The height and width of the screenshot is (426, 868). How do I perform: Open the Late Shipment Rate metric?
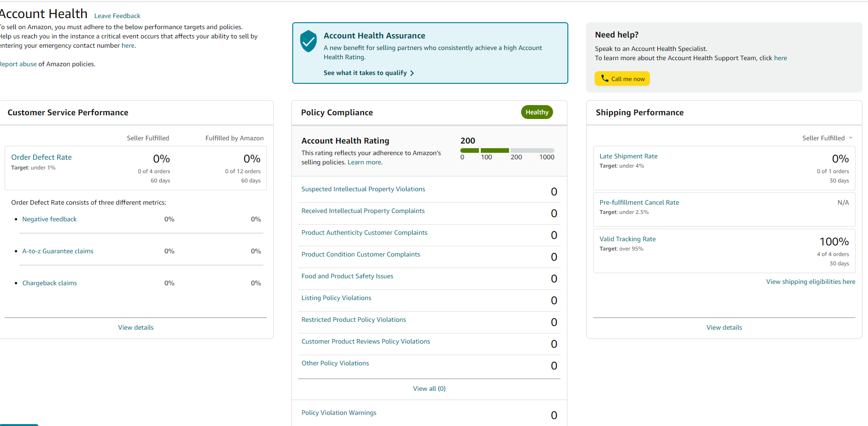pyautogui.click(x=629, y=156)
